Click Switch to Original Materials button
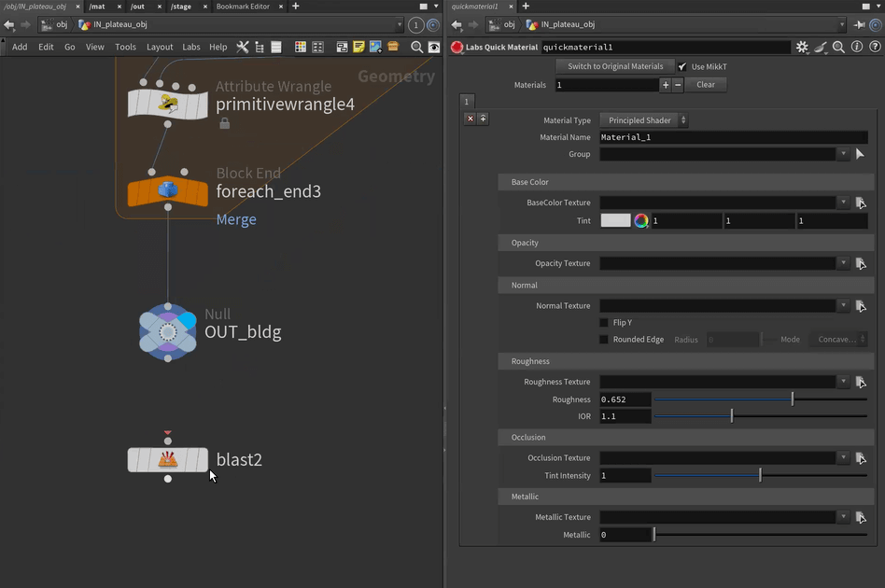 point(615,66)
